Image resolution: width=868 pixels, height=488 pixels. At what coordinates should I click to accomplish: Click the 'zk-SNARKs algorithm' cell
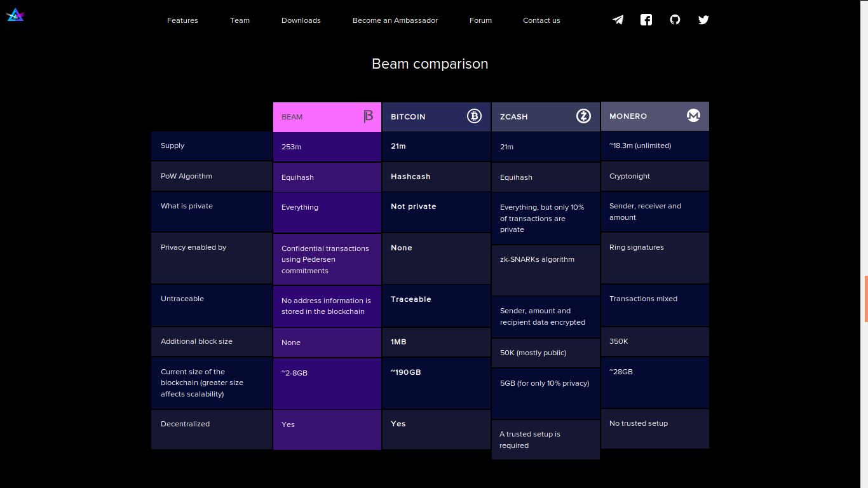point(546,270)
